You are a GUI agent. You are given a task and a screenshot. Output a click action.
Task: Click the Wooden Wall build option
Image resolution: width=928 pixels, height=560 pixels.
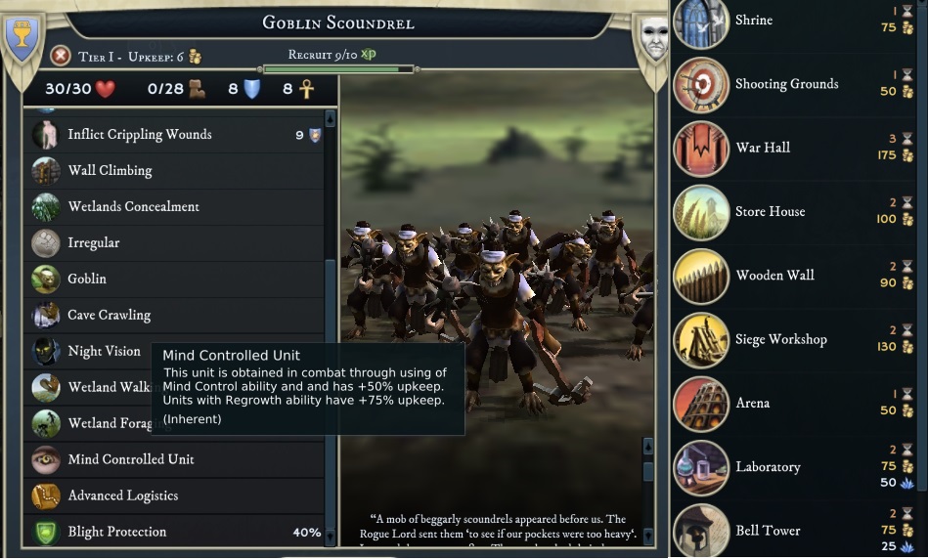(x=794, y=276)
